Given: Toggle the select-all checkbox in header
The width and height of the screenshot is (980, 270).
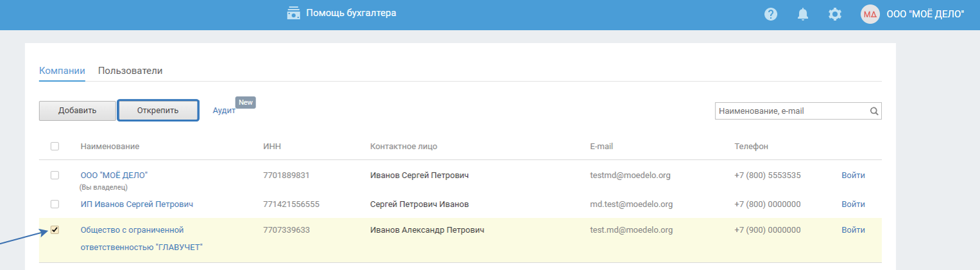Looking at the screenshot, I should [x=55, y=146].
